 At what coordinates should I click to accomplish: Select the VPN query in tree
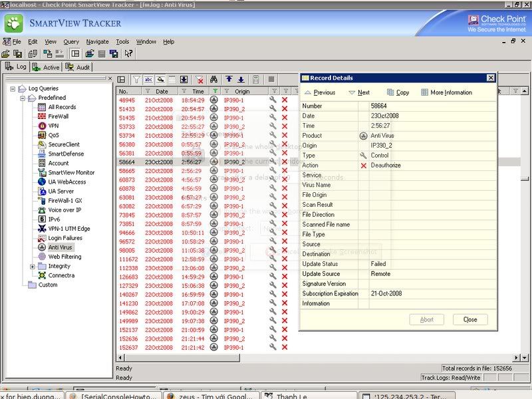pos(53,126)
